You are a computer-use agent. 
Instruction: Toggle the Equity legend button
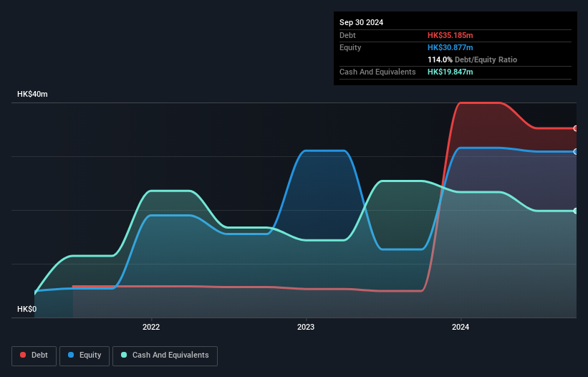coord(85,355)
